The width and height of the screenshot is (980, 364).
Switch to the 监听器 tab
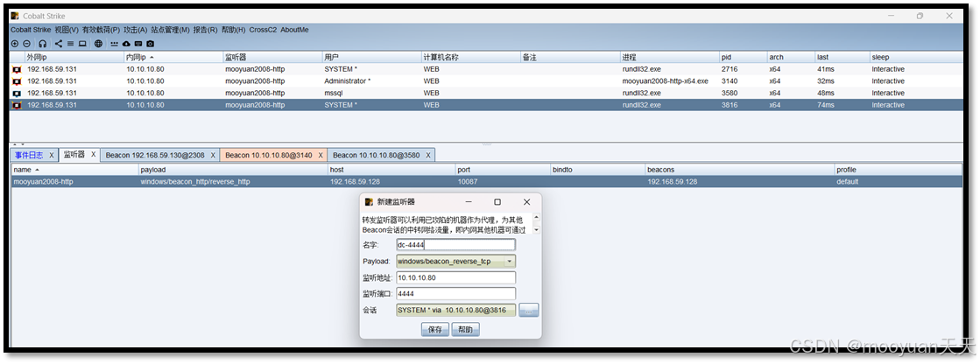pos(74,154)
